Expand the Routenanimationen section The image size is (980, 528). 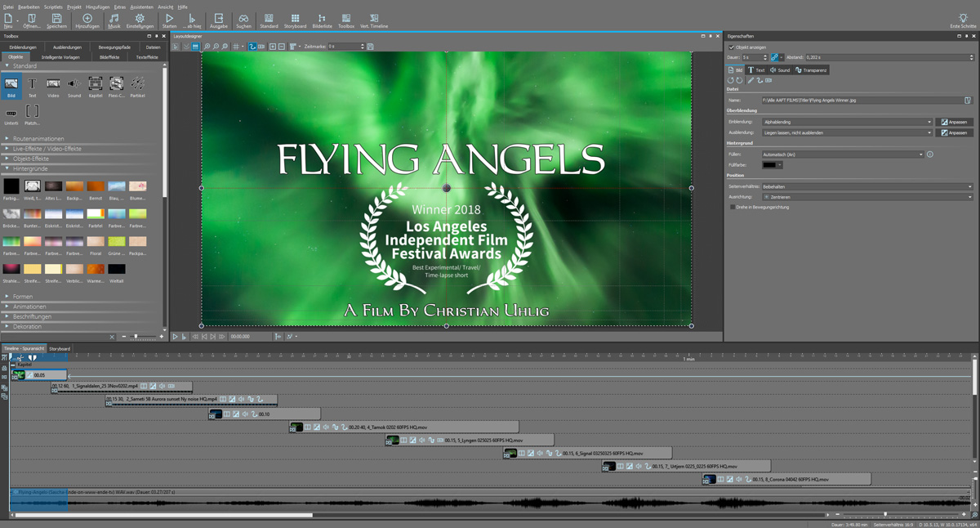pos(38,139)
